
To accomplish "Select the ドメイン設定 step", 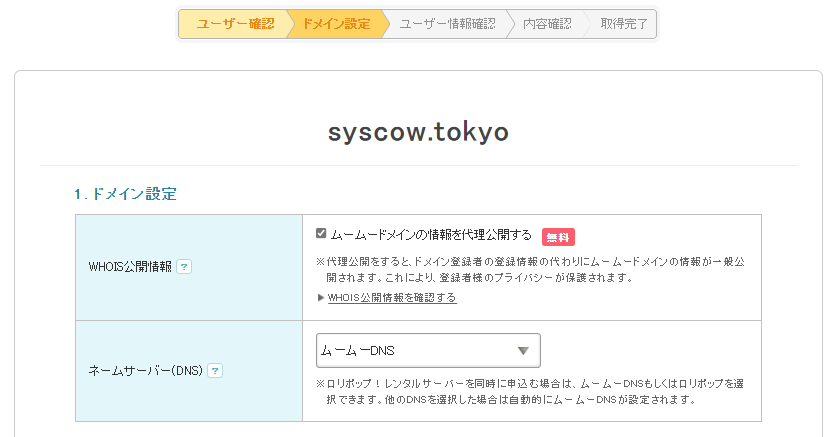I will (x=336, y=24).
